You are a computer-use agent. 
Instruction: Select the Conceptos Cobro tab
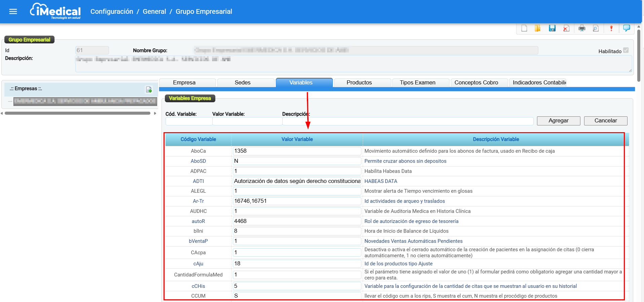[x=476, y=83]
